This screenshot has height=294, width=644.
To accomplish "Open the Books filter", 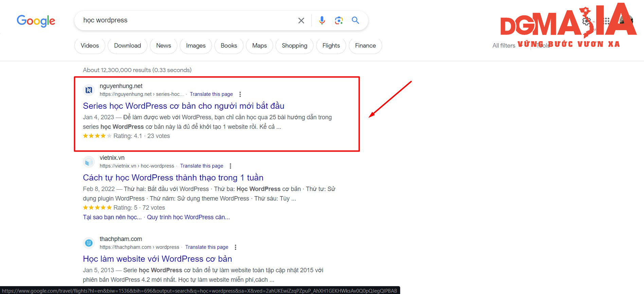I will (x=229, y=46).
